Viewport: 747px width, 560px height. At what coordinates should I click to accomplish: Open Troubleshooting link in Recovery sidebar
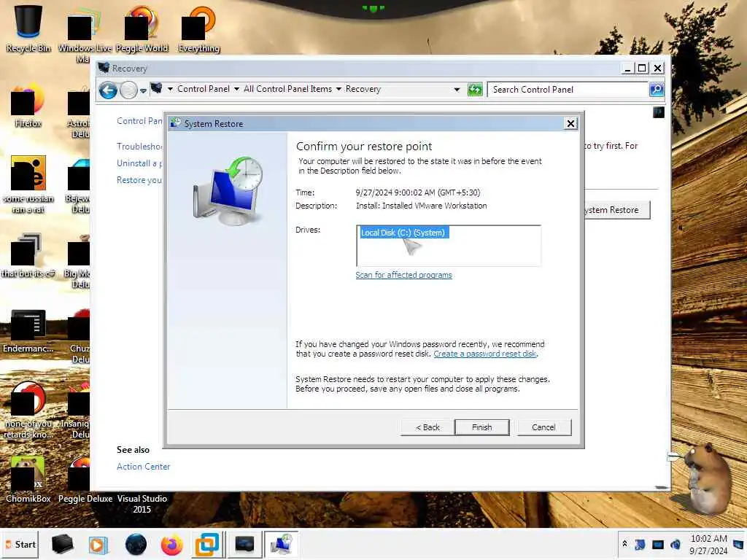tap(139, 146)
